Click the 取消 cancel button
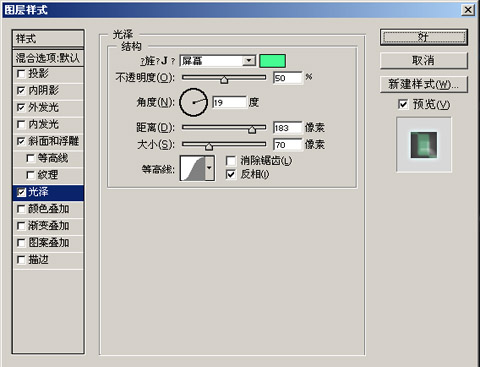The height and width of the screenshot is (367, 480). click(x=424, y=61)
